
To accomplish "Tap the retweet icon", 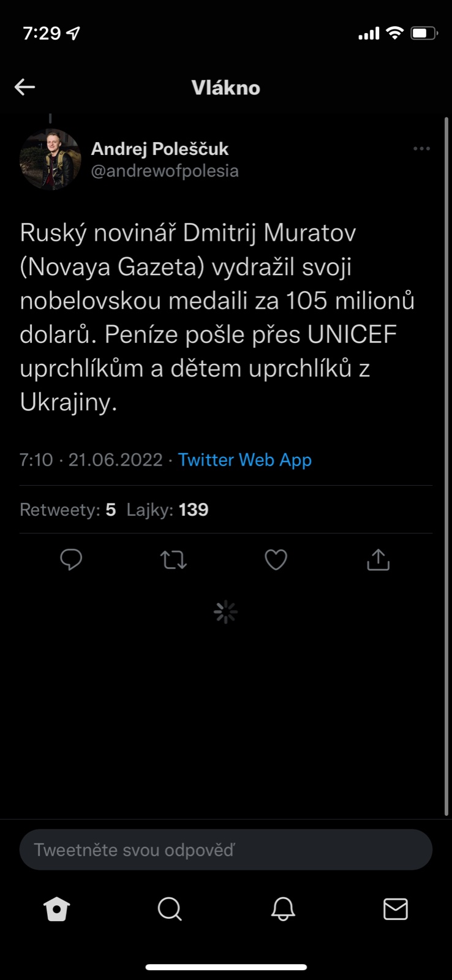I will pyautogui.click(x=173, y=559).
